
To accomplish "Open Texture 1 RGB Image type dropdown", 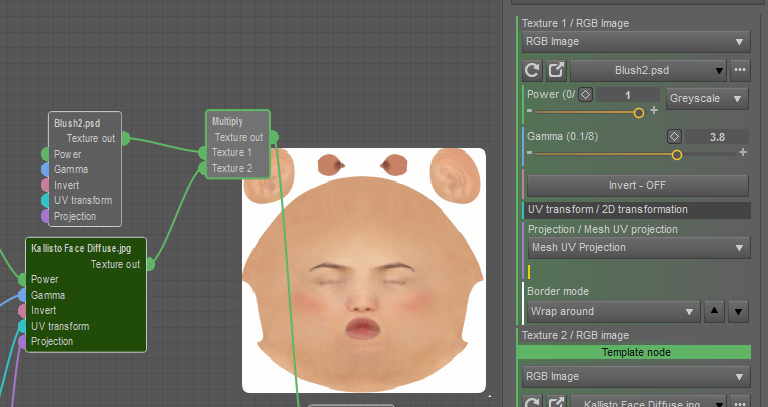I will pyautogui.click(x=636, y=42).
